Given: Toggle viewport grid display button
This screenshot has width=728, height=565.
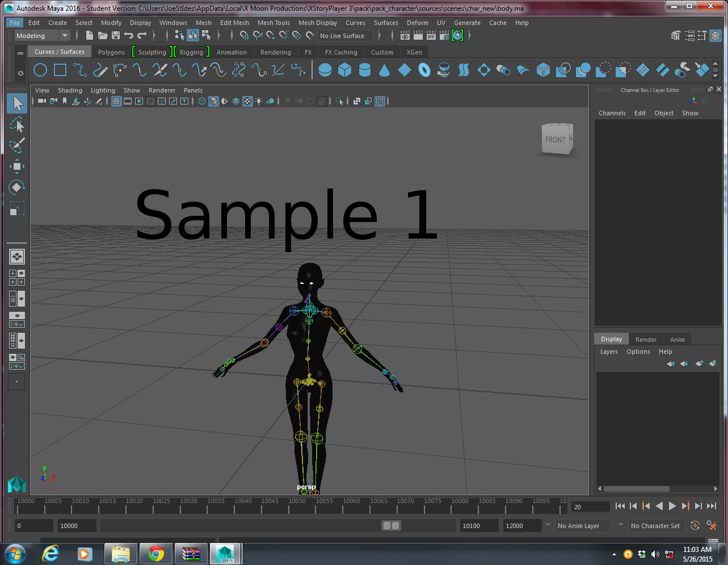Looking at the screenshot, I should (x=116, y=101).
